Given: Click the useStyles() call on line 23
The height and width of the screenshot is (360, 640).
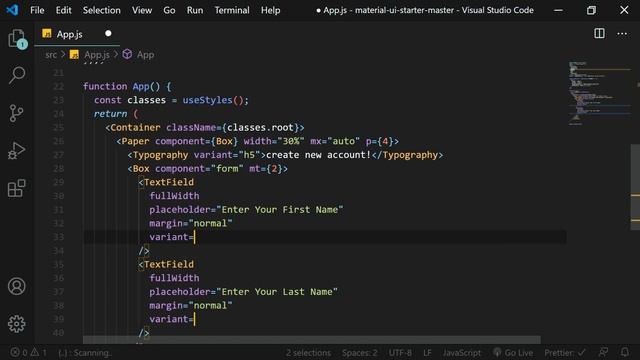Looking at the screenshot, I should [213, 100].
